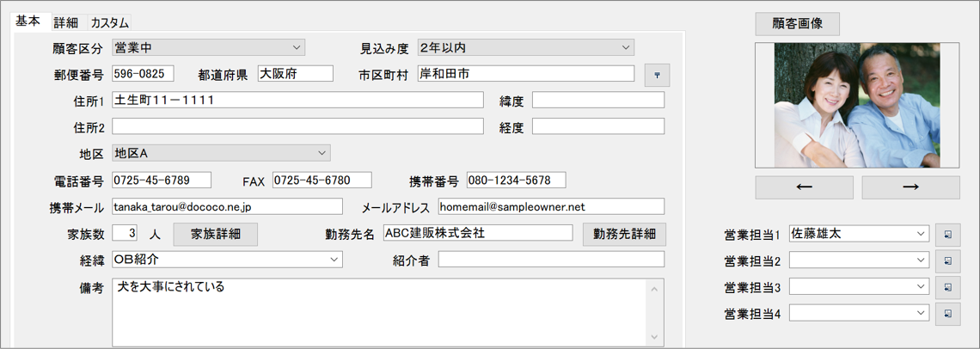Open the 営業担当1 dropdown

point(921,234)
